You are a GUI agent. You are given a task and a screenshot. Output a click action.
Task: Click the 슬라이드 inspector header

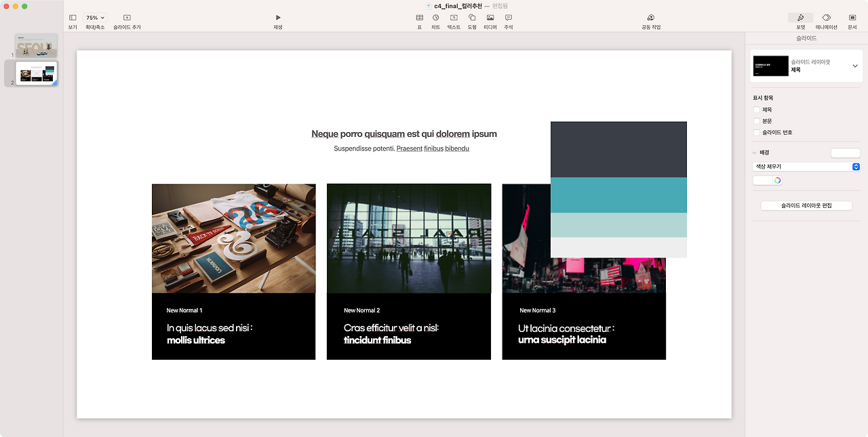coord(806,38)
